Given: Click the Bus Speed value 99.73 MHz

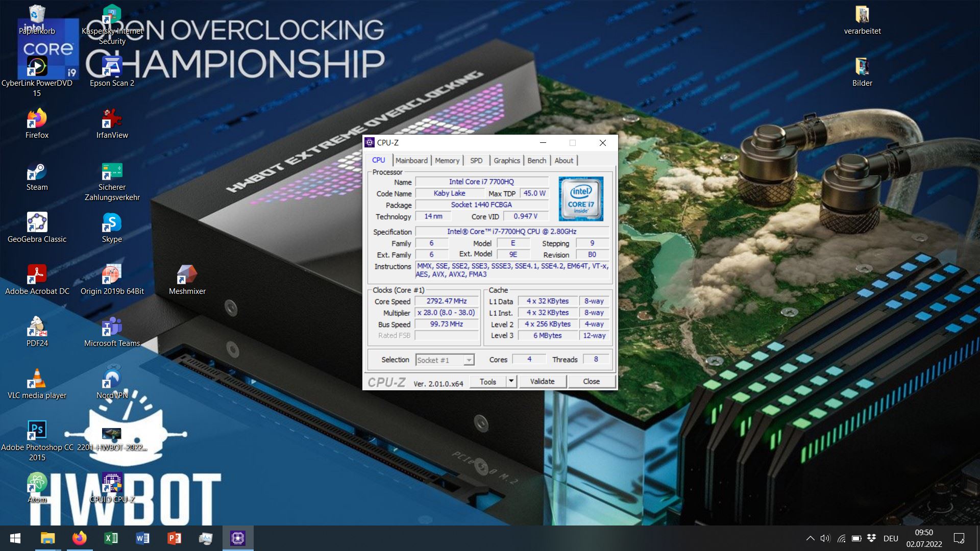Looking at the screenshot, I should [x=447, y=324].
